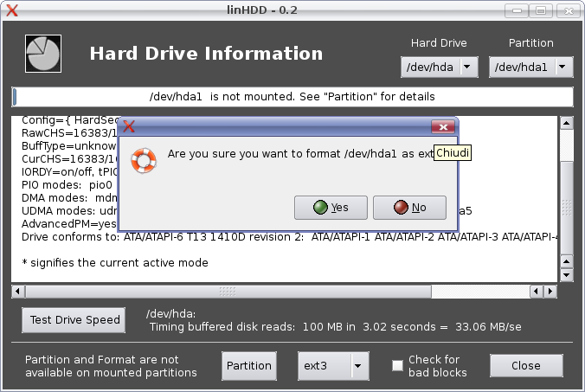585x392 pixels.
Task: Open the Hard Drive /dev/hda dropdown
Action: [x=440, y=67]
